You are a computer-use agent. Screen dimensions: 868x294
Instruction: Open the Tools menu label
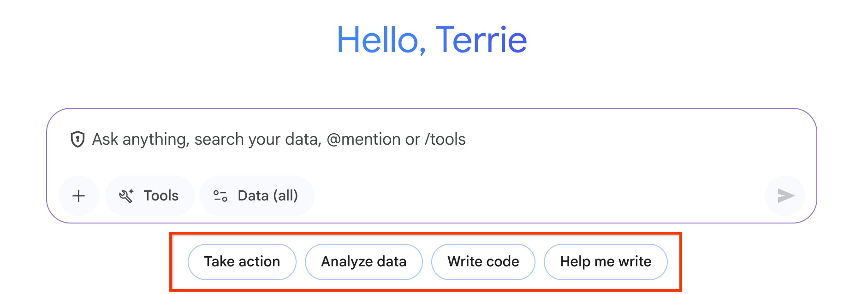[x=161, y=196]
